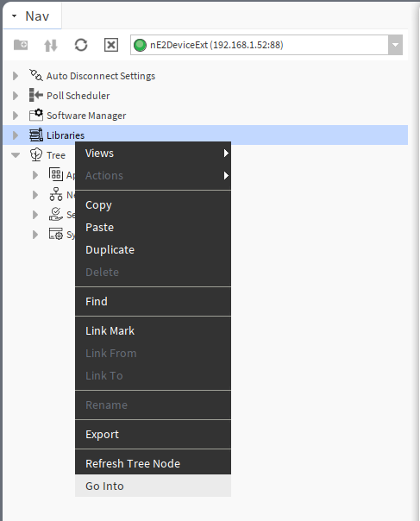Click the refresh circular arrow icon
This screenshot has height=521, width=420.
[x=81, y=45]
